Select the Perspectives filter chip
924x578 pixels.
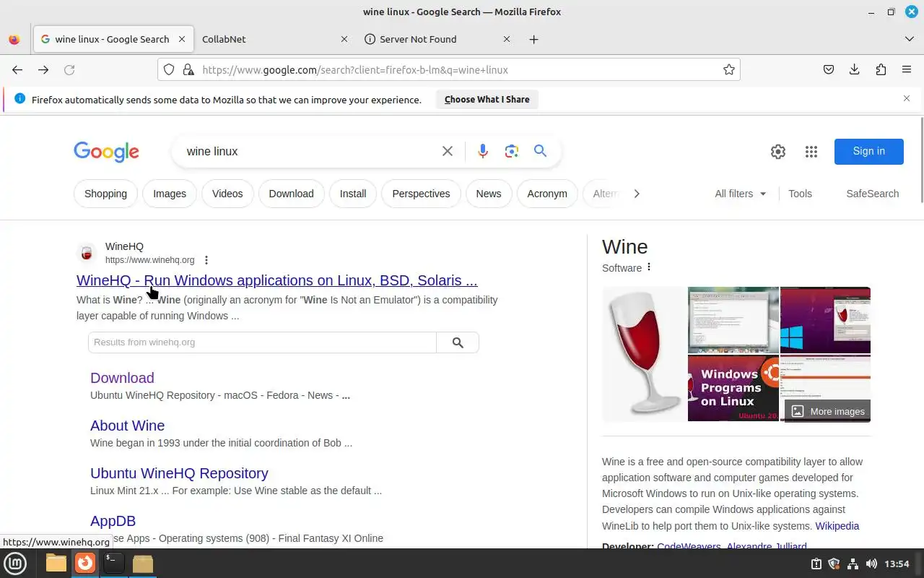pos(421,194)
